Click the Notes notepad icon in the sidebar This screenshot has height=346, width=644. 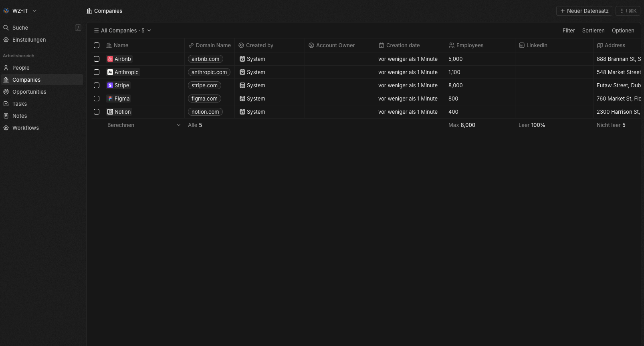(x=6, y=116)
